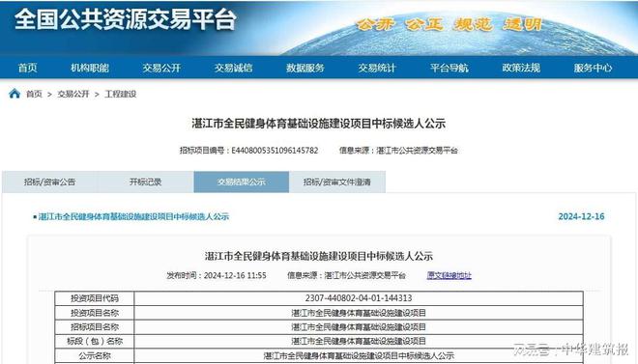
Task: Switch to the 招标/资审文件澄清 tab
Action: (x=337, y=182)
